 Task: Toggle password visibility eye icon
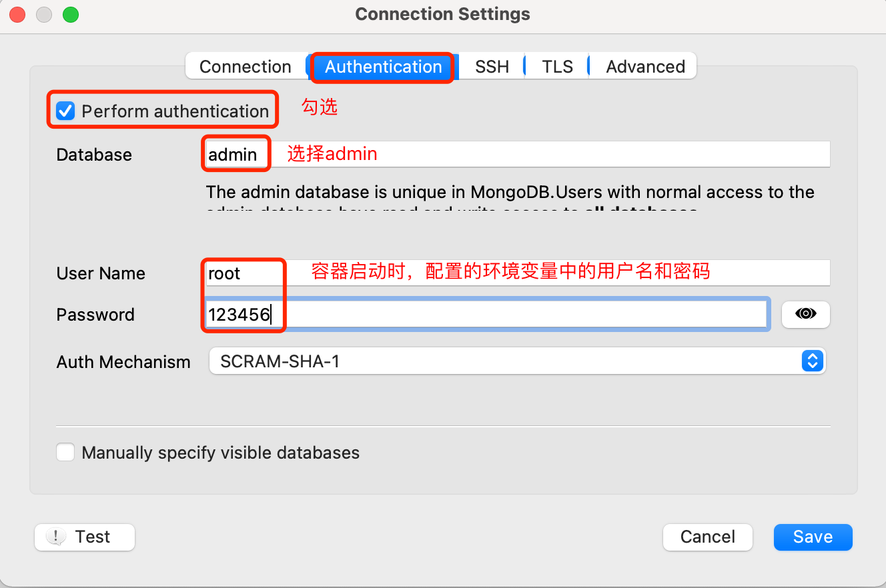[x=805, y=314]
